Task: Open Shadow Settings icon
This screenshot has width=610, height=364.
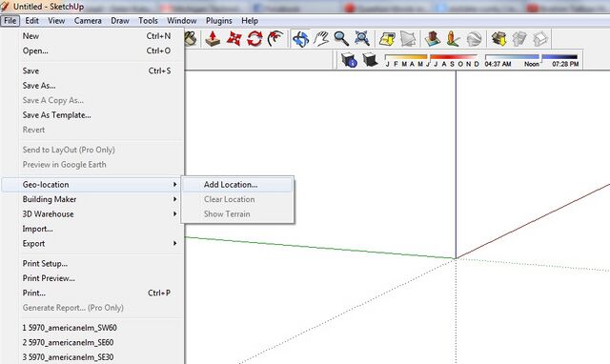Action: (349, 60)
